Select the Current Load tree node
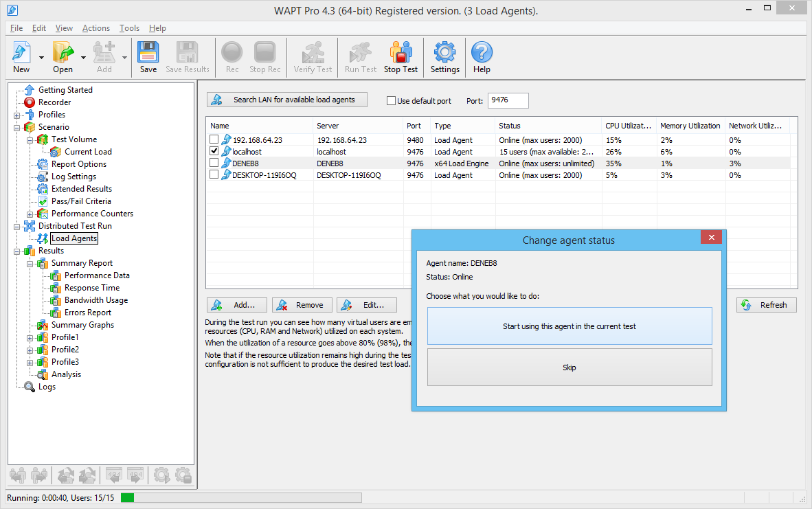 [88, 152]
